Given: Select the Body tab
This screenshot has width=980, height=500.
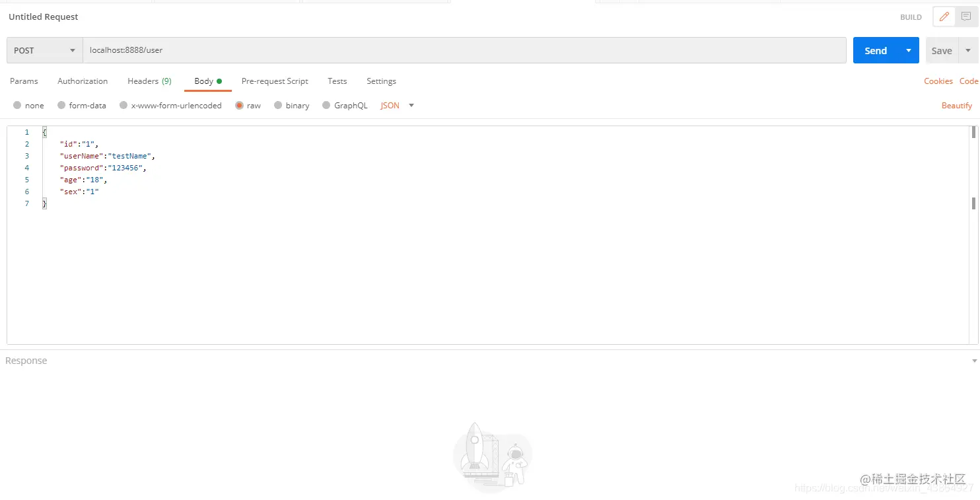Looking at the screenshot, I should pos(207,81).
